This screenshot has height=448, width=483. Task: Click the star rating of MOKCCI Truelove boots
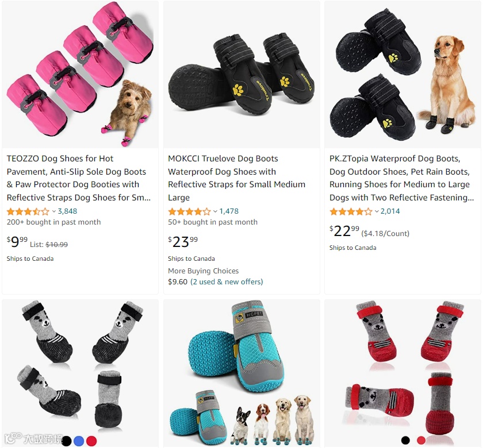pyautogui.click(x=189, y=211)
